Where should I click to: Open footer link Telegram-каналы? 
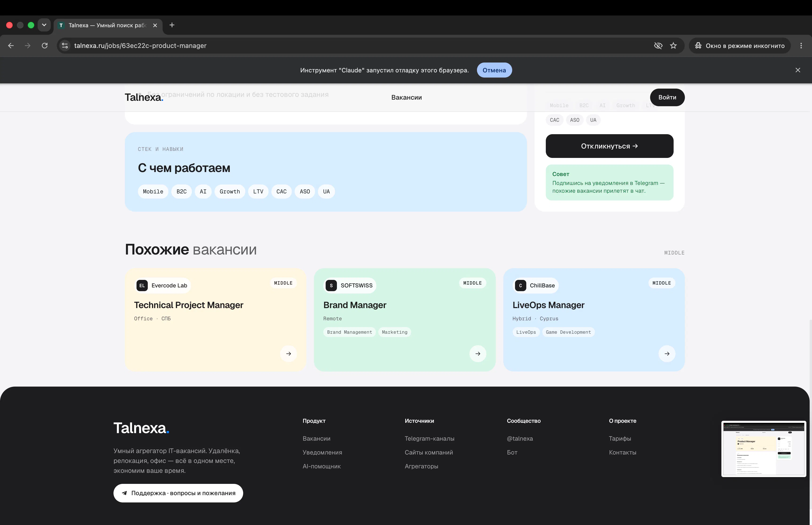tap(430, 439)
